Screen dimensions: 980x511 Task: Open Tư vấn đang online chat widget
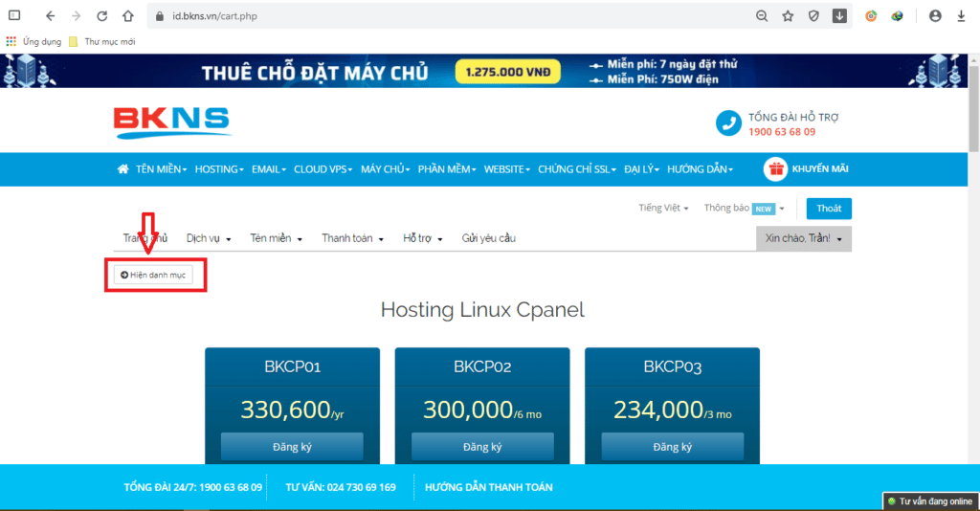pos(930,501)
